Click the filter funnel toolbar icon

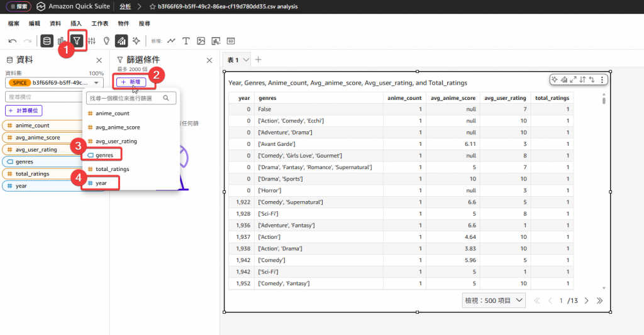[77, 41]
